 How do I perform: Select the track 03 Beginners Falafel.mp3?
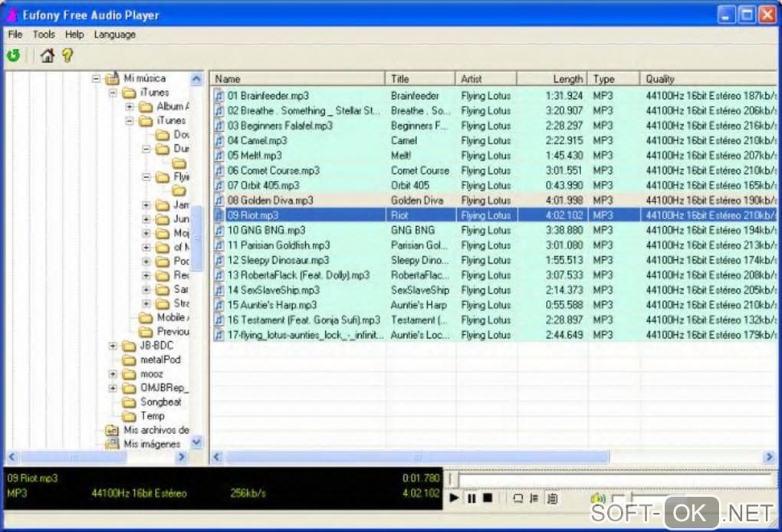click(x=495, y=125)
